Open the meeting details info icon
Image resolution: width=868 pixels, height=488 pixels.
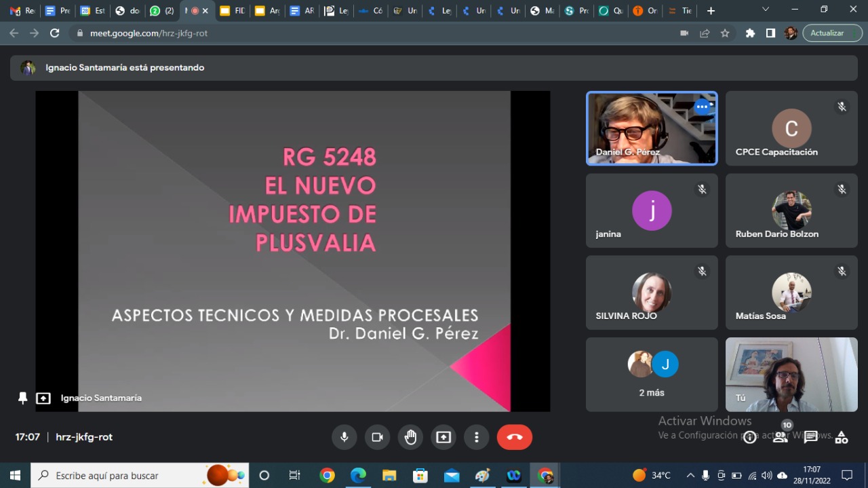click(x=749, y=438)
